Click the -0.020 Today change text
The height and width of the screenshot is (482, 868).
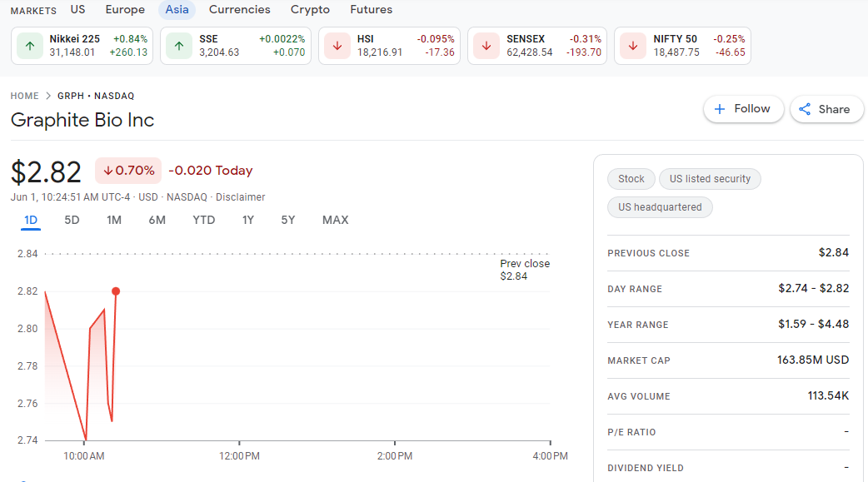pos(211,171)
